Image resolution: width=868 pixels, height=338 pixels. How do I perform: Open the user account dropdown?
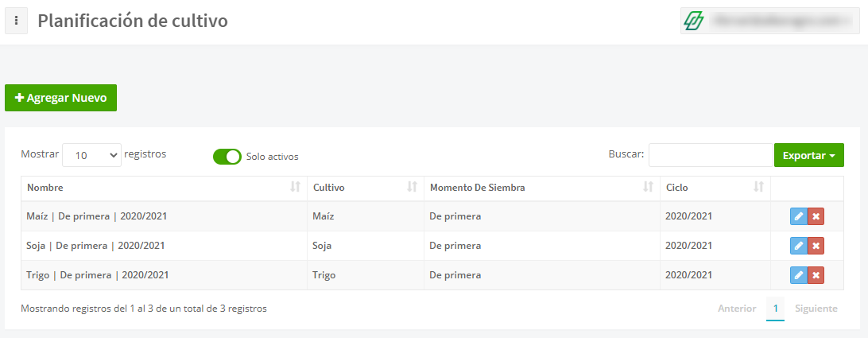779,21
